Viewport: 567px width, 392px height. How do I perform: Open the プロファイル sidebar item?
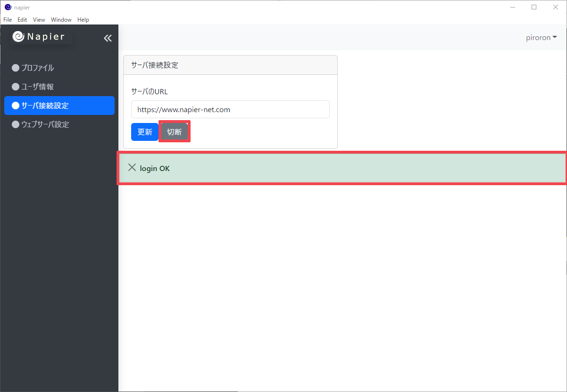(59, 68)
